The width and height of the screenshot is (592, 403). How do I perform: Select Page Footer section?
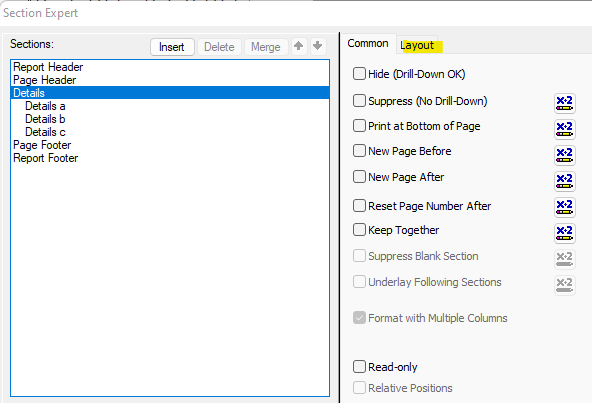point(170,145)
